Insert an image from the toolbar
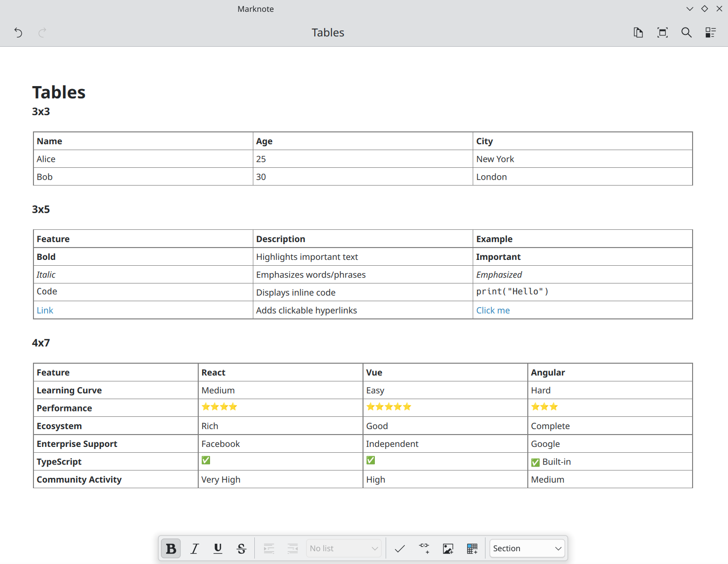The width and height of the screenshot is (728, 564). [x=448, y=548]
